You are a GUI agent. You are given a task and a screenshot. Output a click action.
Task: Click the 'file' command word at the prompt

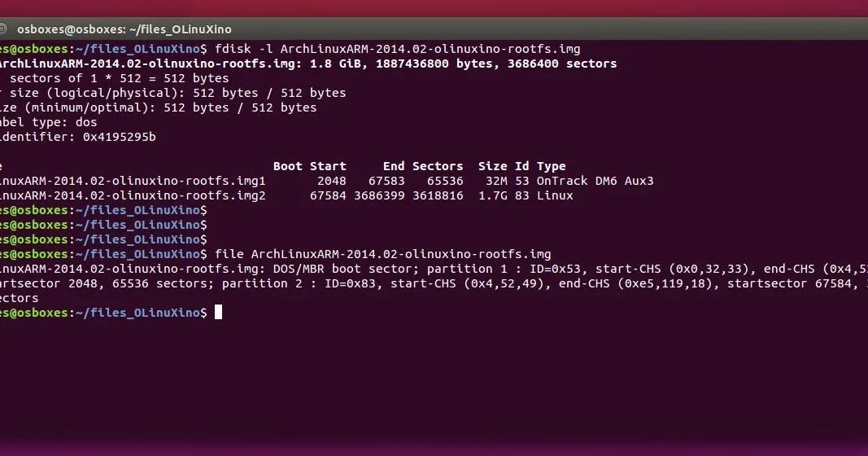click(229, 254)
